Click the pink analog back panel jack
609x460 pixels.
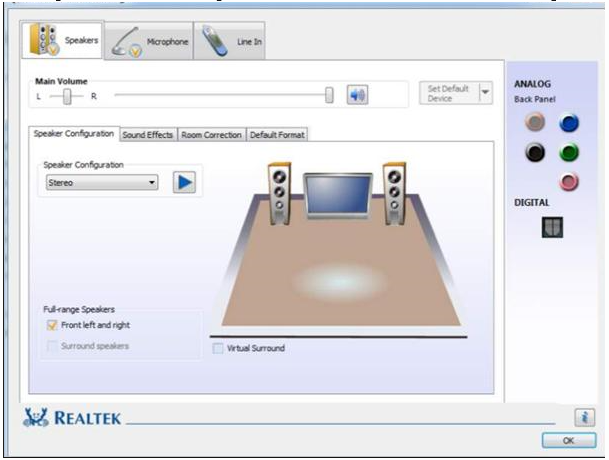pos(569,181)
